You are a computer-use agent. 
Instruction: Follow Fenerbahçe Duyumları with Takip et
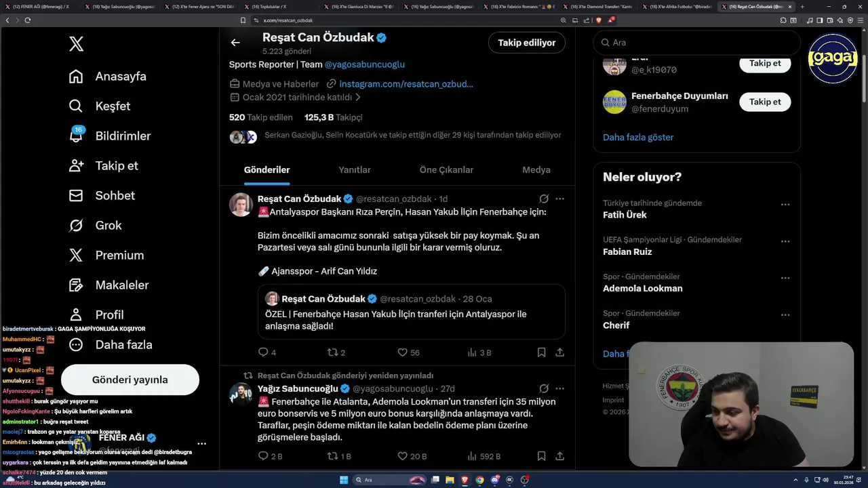765,102
